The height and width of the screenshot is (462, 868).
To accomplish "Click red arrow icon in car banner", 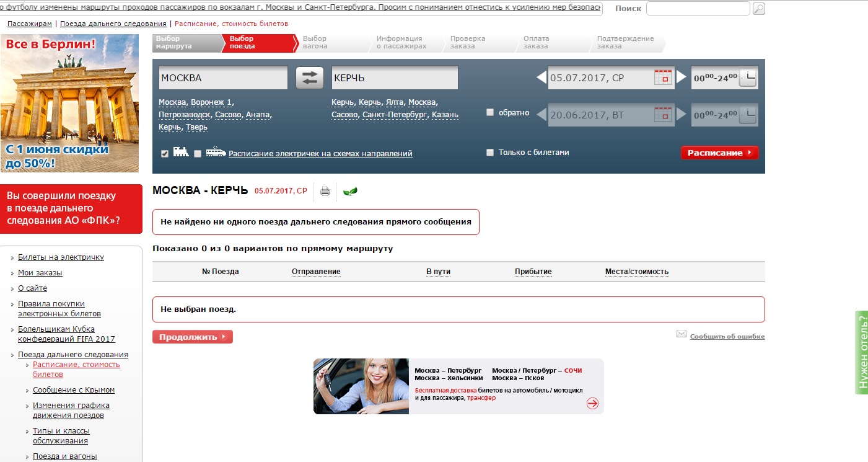I will click(592, 404).
